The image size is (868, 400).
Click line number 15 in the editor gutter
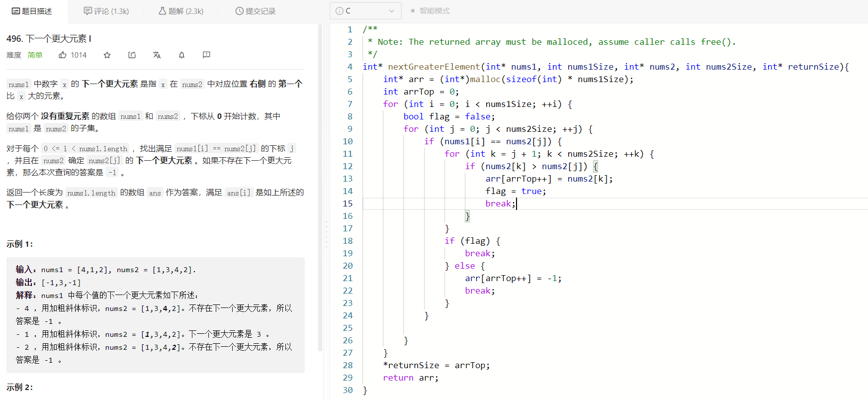click(x=347, y=203)
